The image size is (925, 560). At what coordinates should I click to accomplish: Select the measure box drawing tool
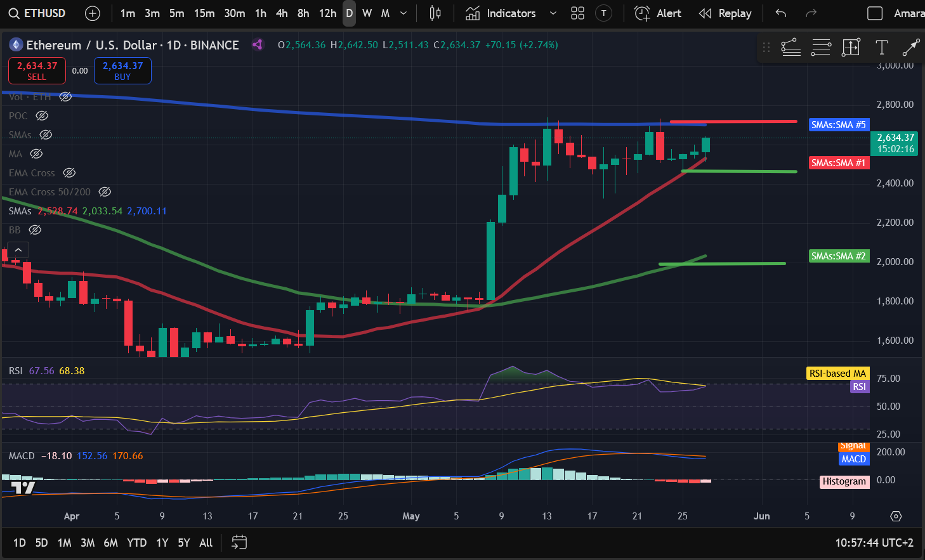851,47
